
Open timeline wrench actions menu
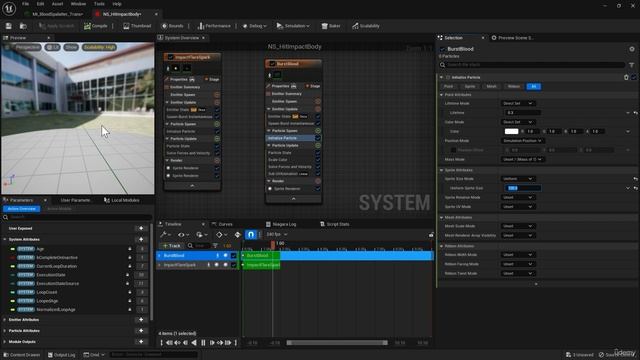[165, 235]
